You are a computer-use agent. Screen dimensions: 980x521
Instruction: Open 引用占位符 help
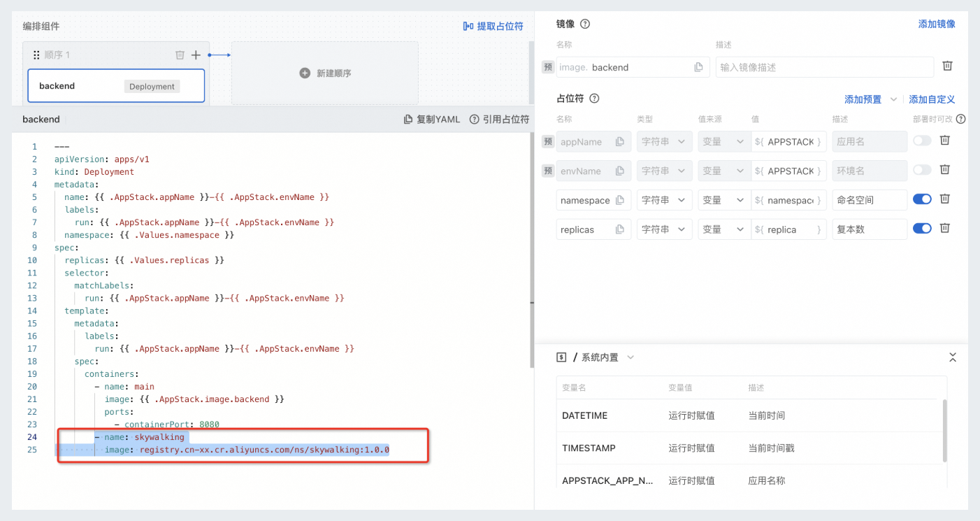click(x=499, y=119)
